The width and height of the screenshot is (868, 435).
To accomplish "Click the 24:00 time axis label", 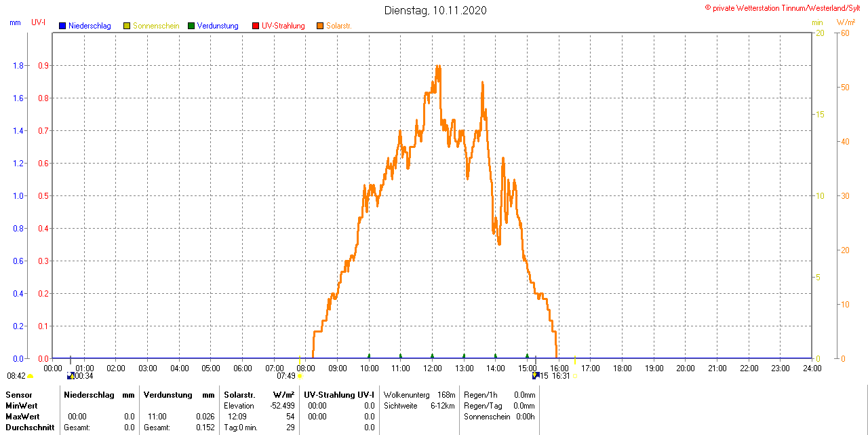I will [x=812, y=368].
